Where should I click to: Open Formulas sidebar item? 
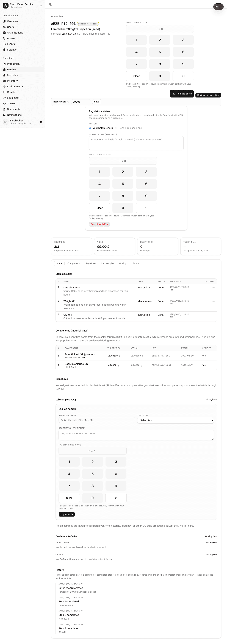[23, 75]
